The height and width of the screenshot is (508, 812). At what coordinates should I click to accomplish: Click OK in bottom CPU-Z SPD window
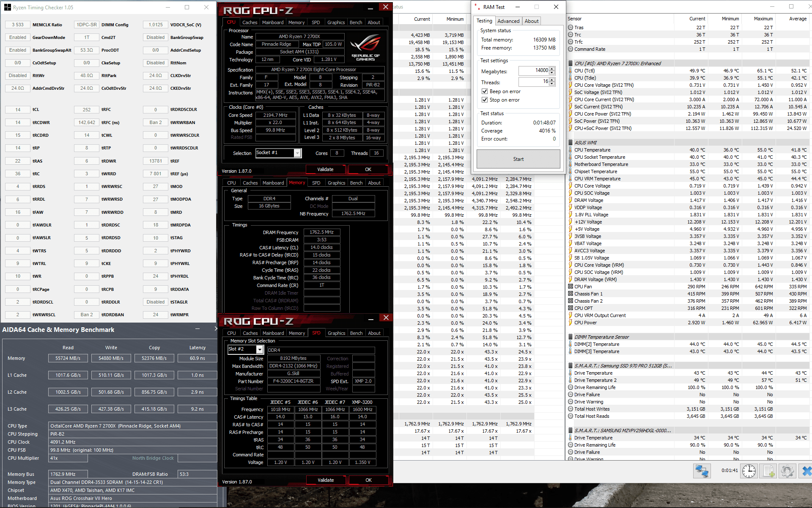click(x=368, y=480)
